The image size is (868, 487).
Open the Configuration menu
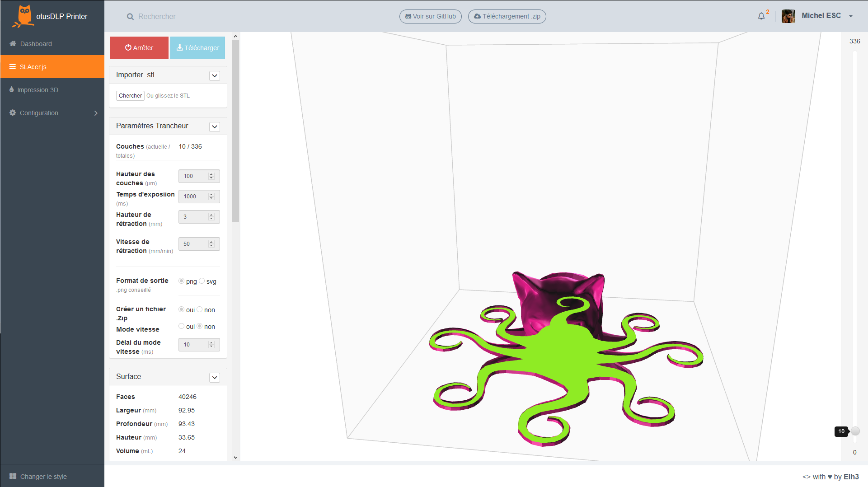tap(52, 113)
